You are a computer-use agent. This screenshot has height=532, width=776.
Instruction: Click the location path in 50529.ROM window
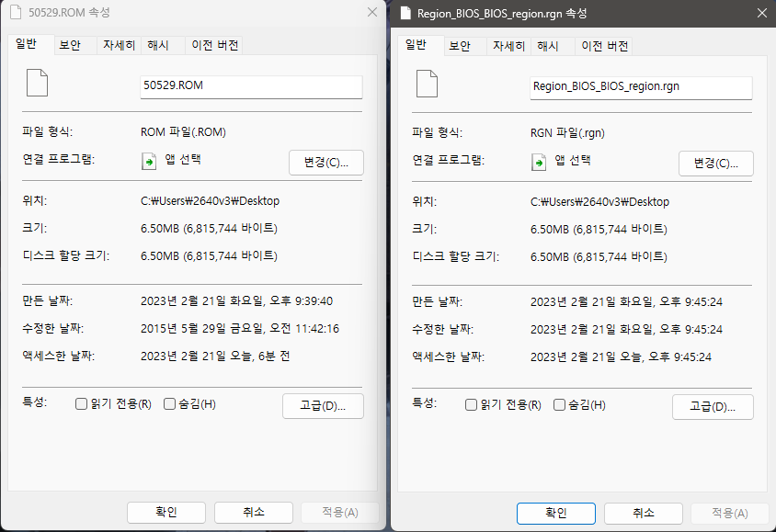[211, 201]
